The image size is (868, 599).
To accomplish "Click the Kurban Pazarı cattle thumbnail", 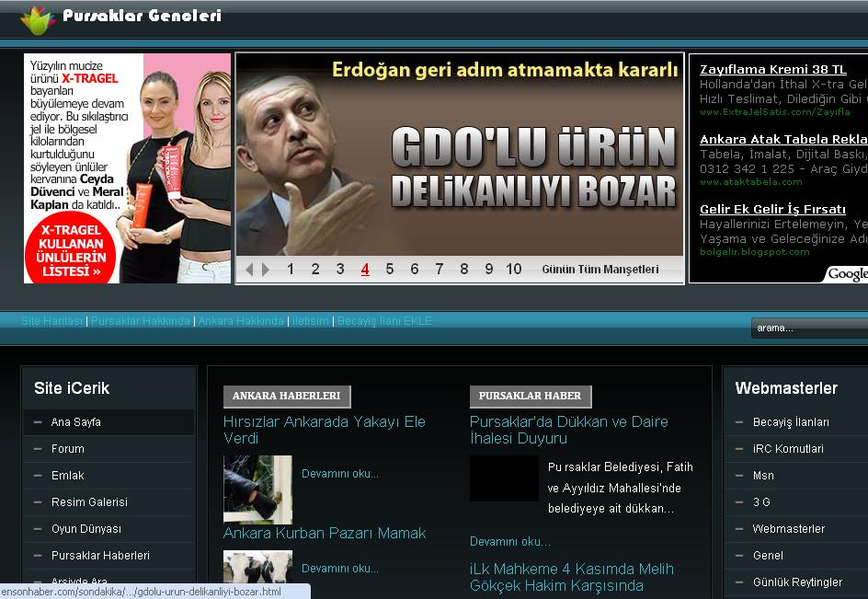I will click(257, 566).
